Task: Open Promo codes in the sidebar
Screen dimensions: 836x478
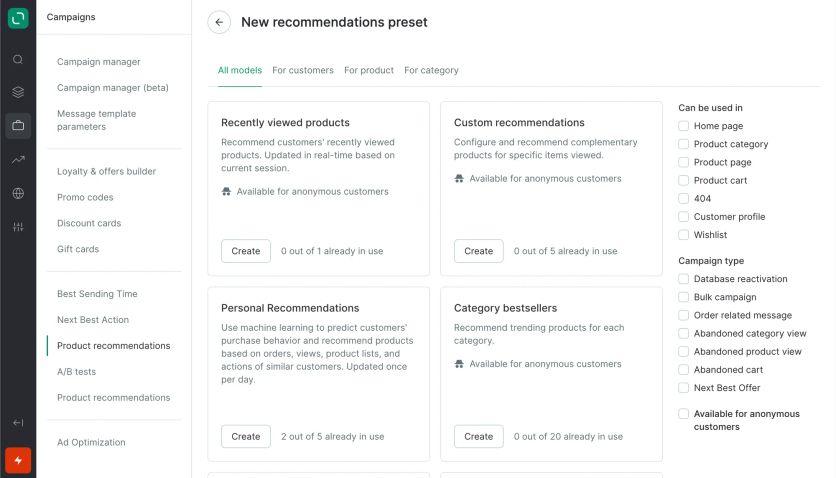Action: pyautogui.click(x=85, y=198)
